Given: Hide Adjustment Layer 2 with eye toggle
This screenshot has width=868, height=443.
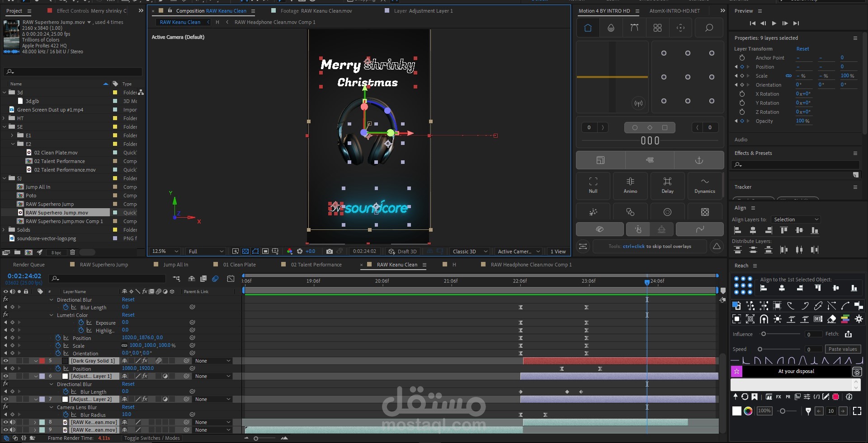Looking at the screenshot, I should click(x=6, y=399).
